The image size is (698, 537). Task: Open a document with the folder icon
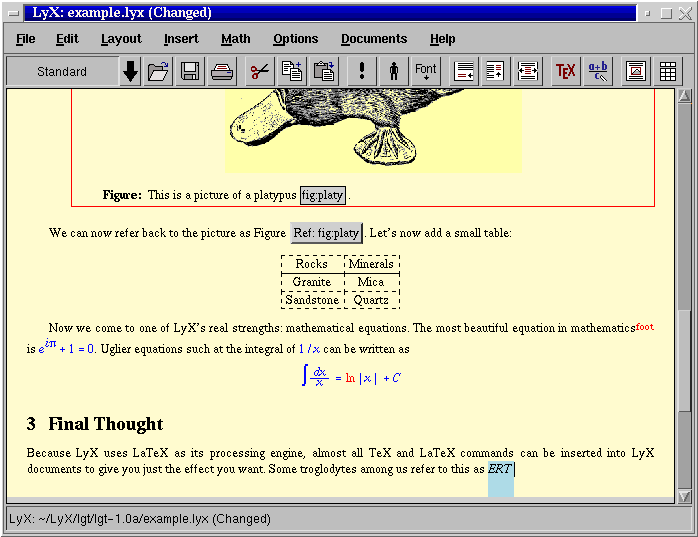click(158, 71)
